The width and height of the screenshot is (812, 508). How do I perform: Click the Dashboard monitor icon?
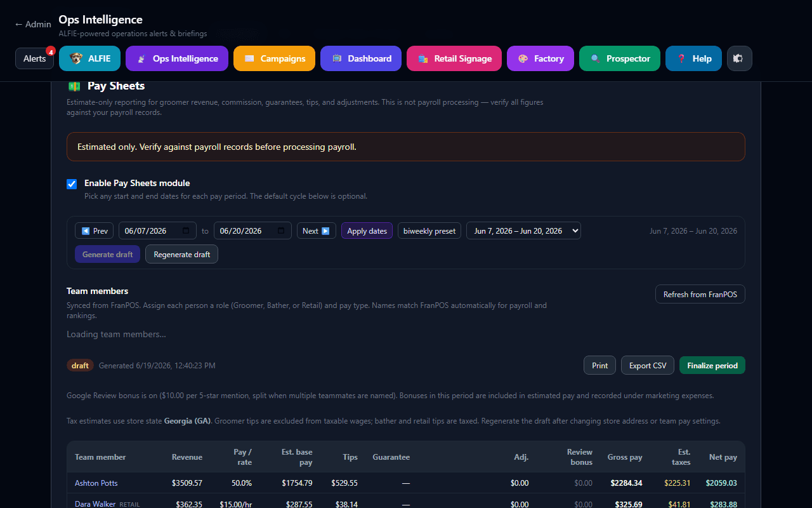click(x=337, y=58)
